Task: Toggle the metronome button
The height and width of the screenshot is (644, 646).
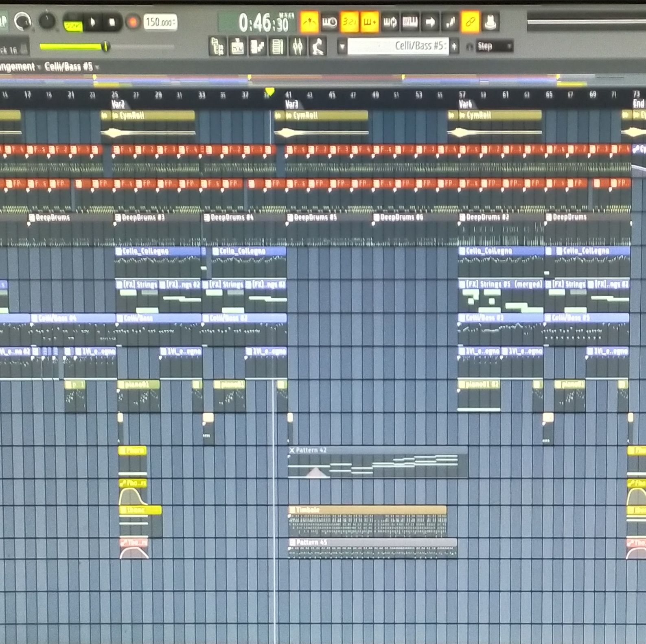Action: tap(309, 22)
